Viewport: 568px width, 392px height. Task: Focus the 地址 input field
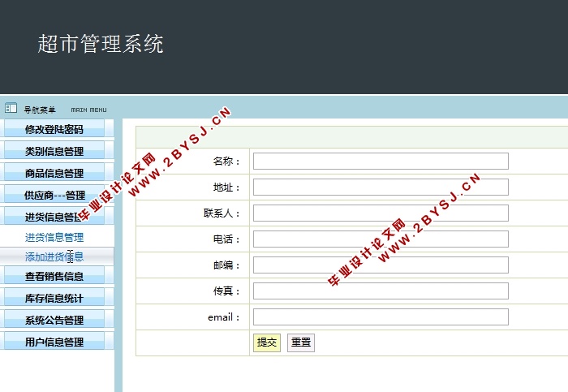[x=381, y=187]
